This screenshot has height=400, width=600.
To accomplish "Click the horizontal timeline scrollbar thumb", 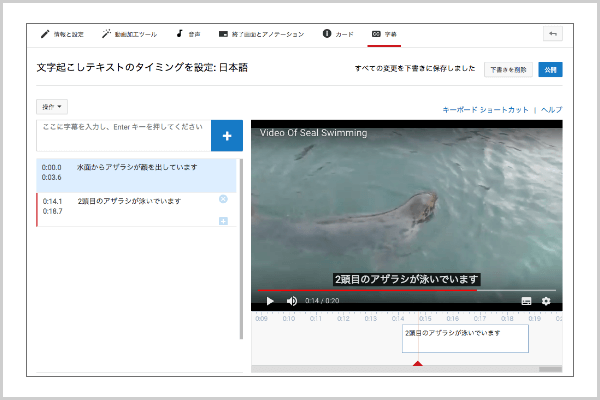I will 550,369.
